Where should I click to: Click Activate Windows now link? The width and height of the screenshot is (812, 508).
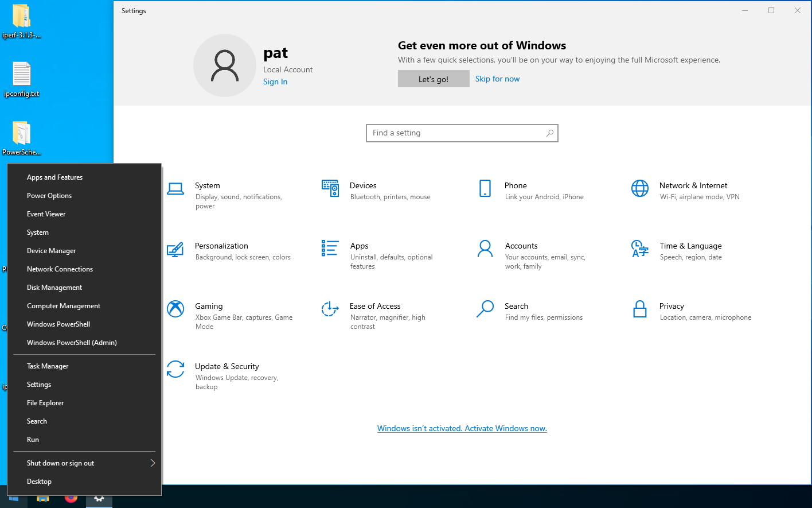point(462,428)
